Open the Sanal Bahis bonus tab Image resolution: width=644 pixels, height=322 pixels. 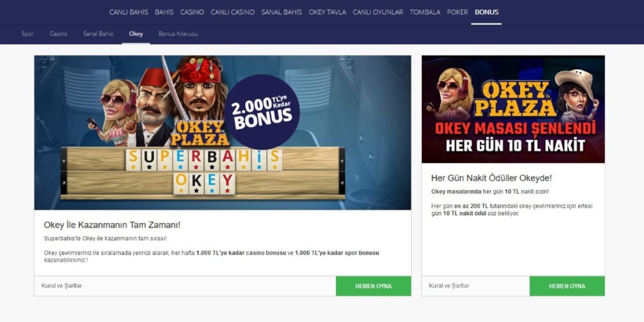coord(97,34)
